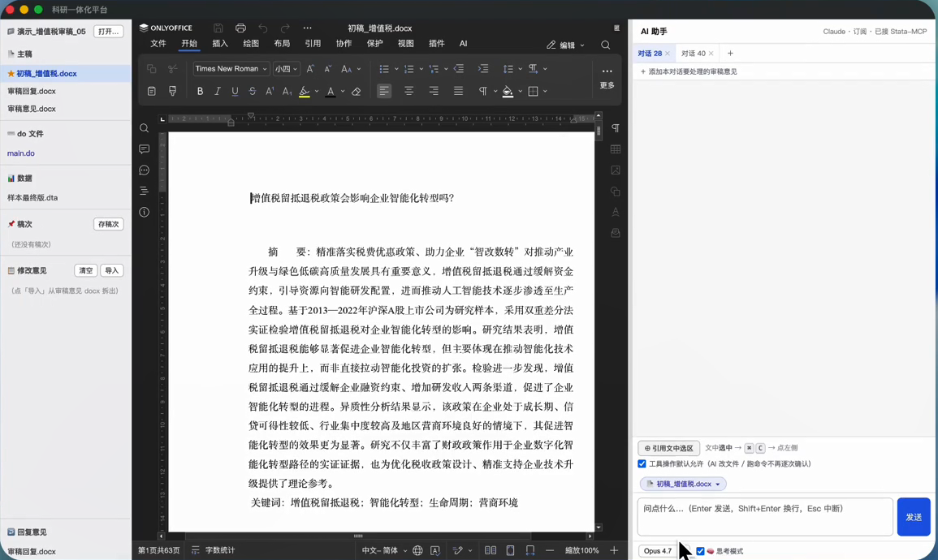The height and width of the screenshot is (560, 938).
Task: Switch to the 插入 tab
Action: [220, 44]
